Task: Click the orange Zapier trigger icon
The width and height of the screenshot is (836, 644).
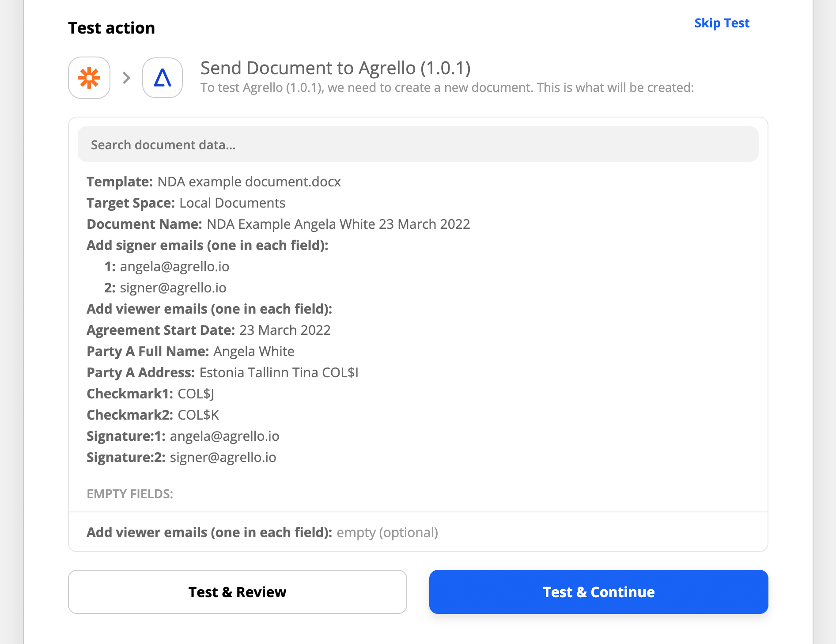Action: [89, 78]
